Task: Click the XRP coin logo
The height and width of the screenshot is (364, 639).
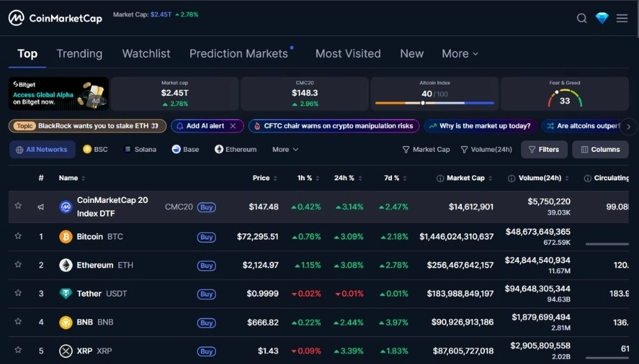Action: [x=65, y=351]
